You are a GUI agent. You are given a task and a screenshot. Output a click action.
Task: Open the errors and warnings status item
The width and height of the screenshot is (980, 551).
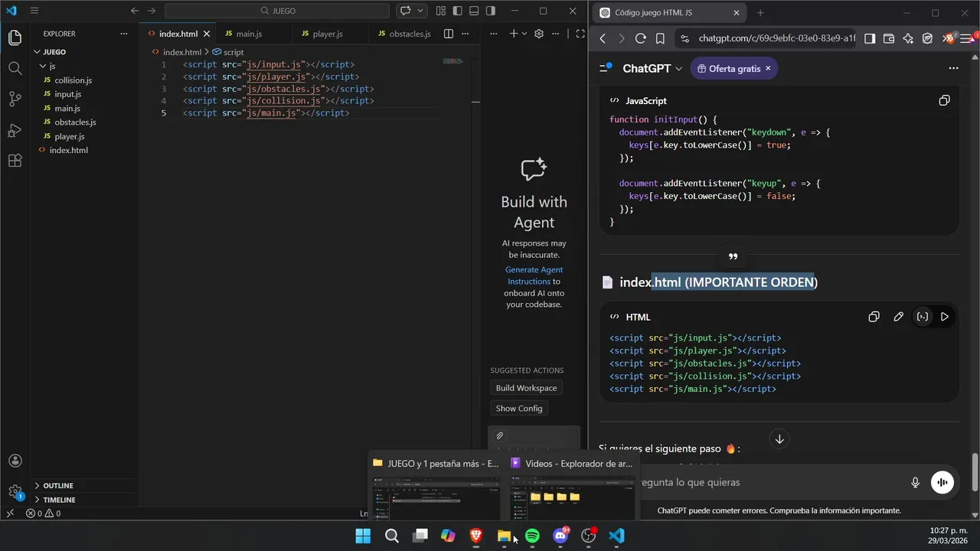coord(43,514)
